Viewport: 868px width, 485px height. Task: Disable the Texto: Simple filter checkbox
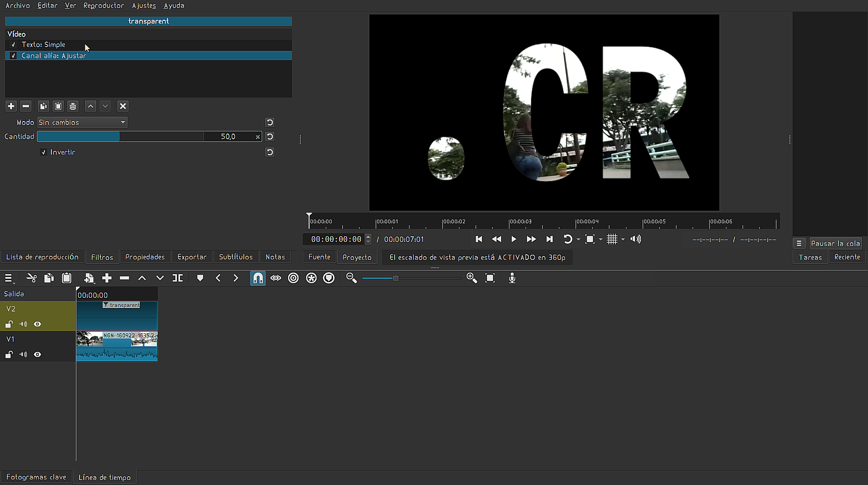click(x=13, y=45)
